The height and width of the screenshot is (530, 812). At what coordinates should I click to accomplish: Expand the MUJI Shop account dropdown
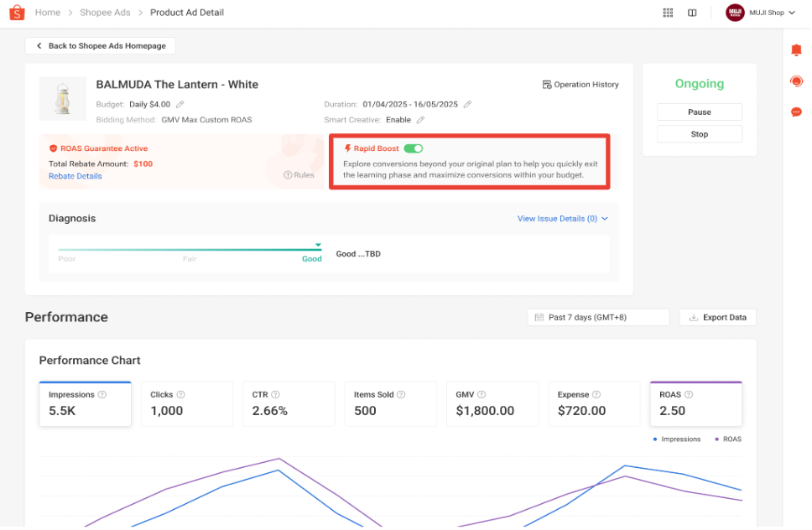point(792,13)
